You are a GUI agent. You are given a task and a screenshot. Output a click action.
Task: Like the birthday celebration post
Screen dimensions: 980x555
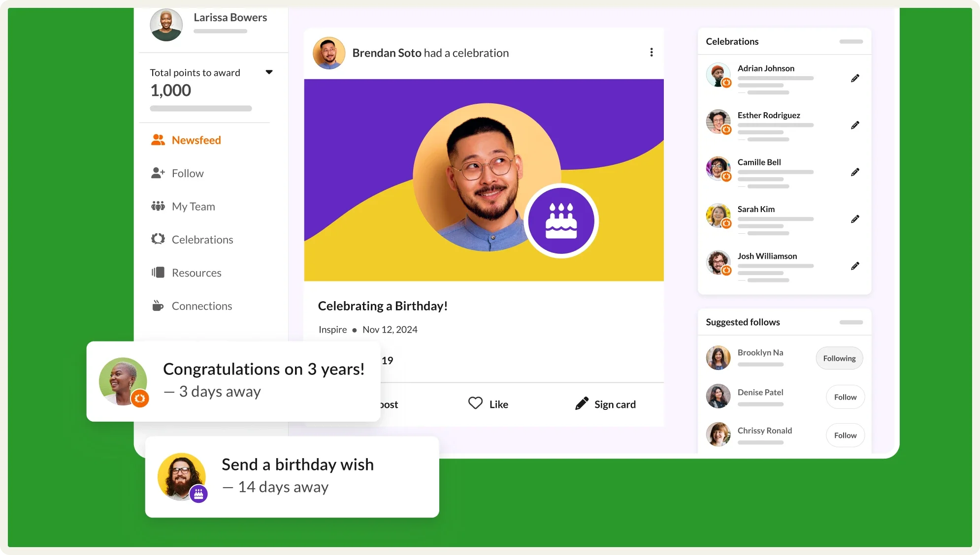pyautogui.click(x=488, y=404)
